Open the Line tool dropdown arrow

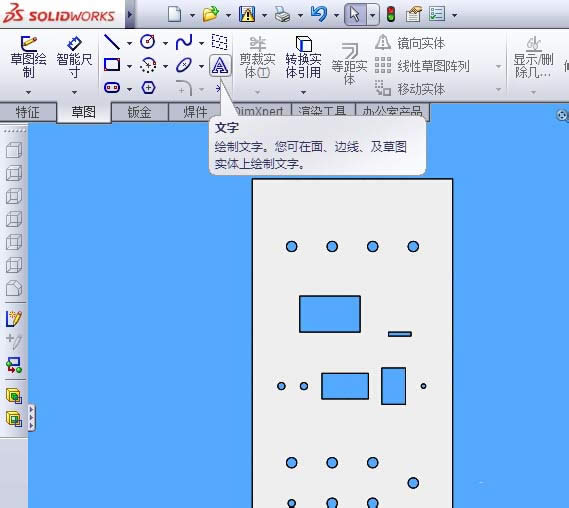[129, 43]
